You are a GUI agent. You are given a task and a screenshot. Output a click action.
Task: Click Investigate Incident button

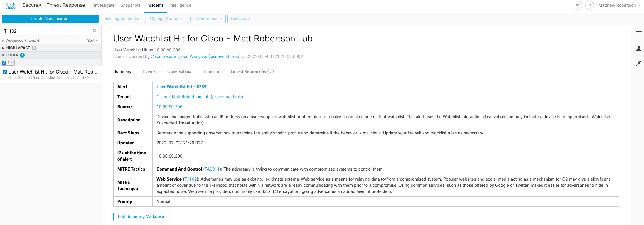pos(123,19)
